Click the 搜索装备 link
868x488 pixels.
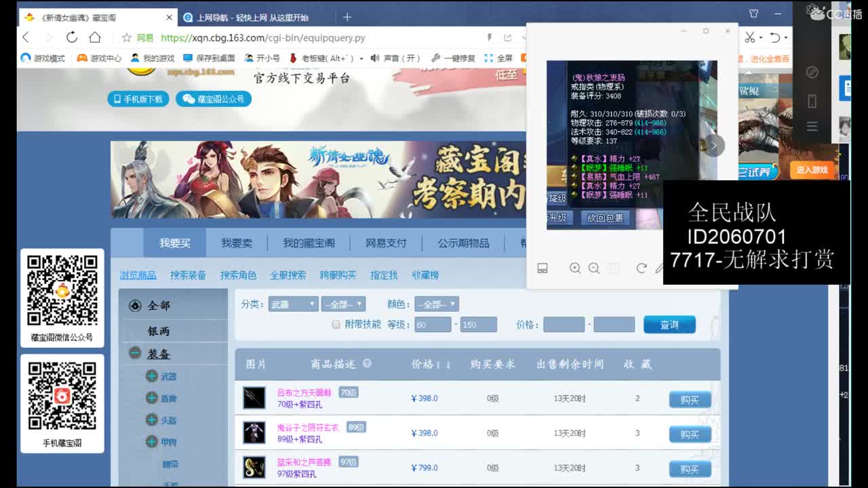[188, 275]
